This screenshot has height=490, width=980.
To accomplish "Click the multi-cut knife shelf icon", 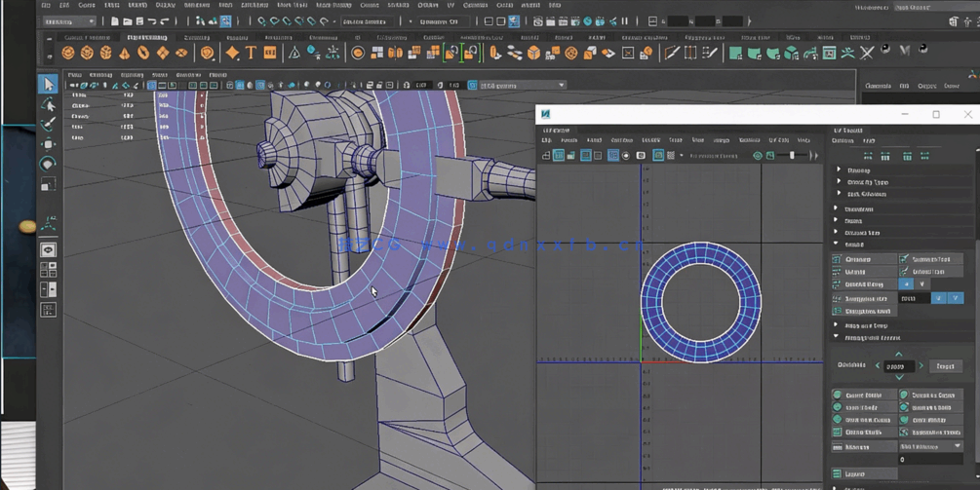I will (671, 54).
